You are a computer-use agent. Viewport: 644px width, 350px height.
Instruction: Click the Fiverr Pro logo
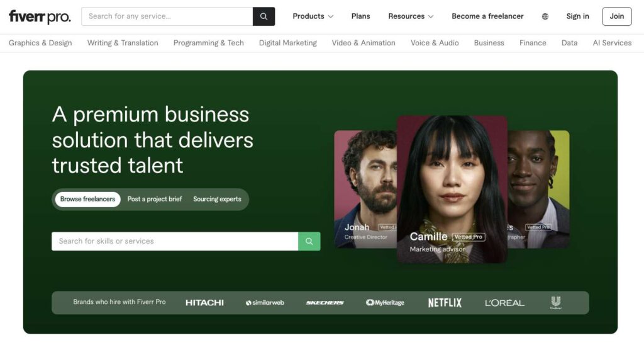click(x=40, y=16)
